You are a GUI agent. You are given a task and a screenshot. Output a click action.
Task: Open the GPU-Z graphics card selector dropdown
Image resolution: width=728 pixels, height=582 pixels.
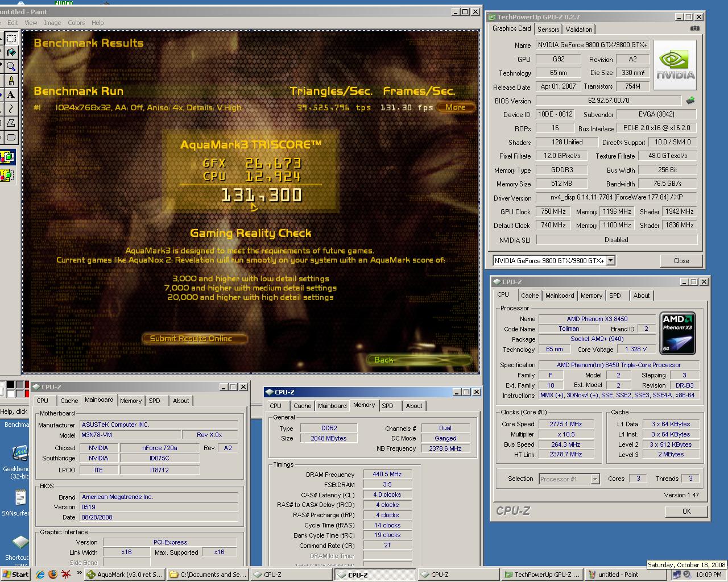tap(610, 261)
